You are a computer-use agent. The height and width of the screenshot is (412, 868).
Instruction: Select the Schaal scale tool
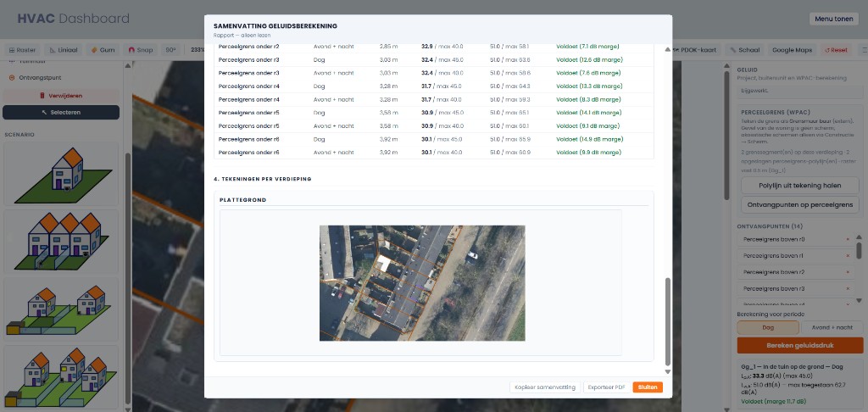(x=744, y=50)
